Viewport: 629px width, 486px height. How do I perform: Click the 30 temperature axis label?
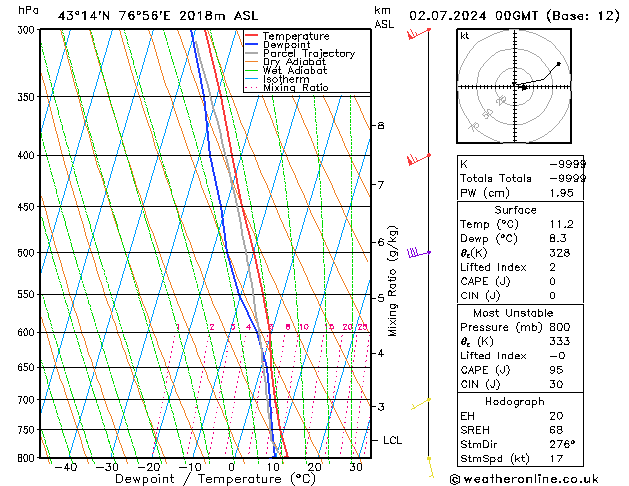coord(356,467)
